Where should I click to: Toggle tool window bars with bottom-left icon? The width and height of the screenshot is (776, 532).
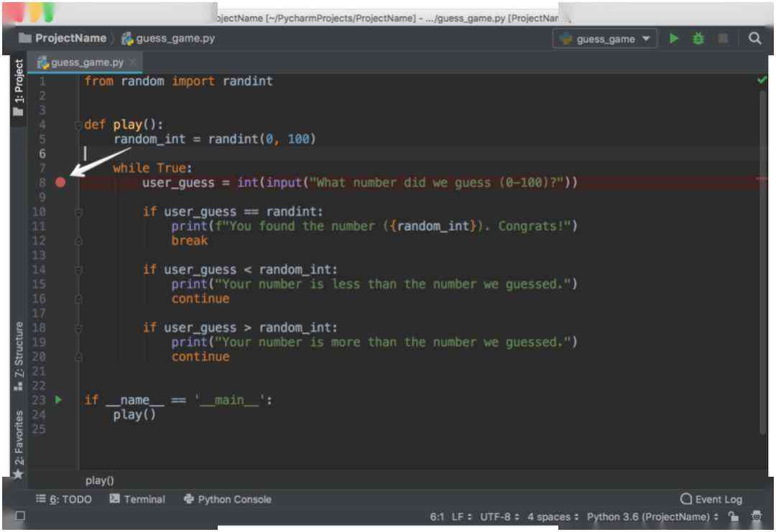click(19, 517)
